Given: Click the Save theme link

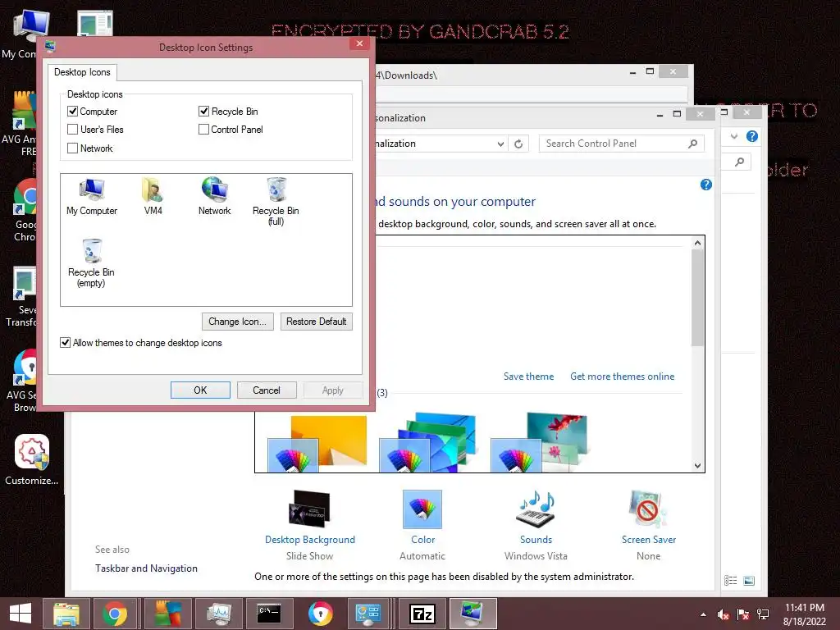Looking at the screenshot, I should pyautogui.click(x=529, y=376).
